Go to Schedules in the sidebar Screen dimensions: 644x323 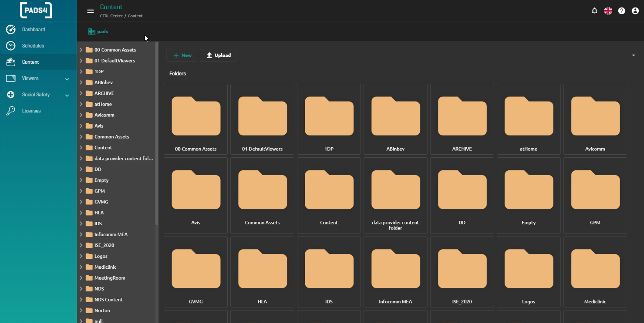pos(39,46)
